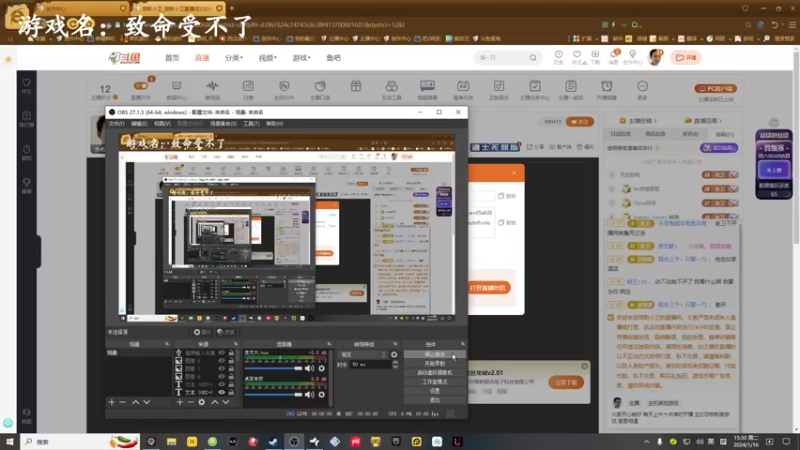Click 设置 button in OBS controls
Image resolution: width=800 pixels, height=450 pixels.
pyautogui.click(x=435, y=391)
